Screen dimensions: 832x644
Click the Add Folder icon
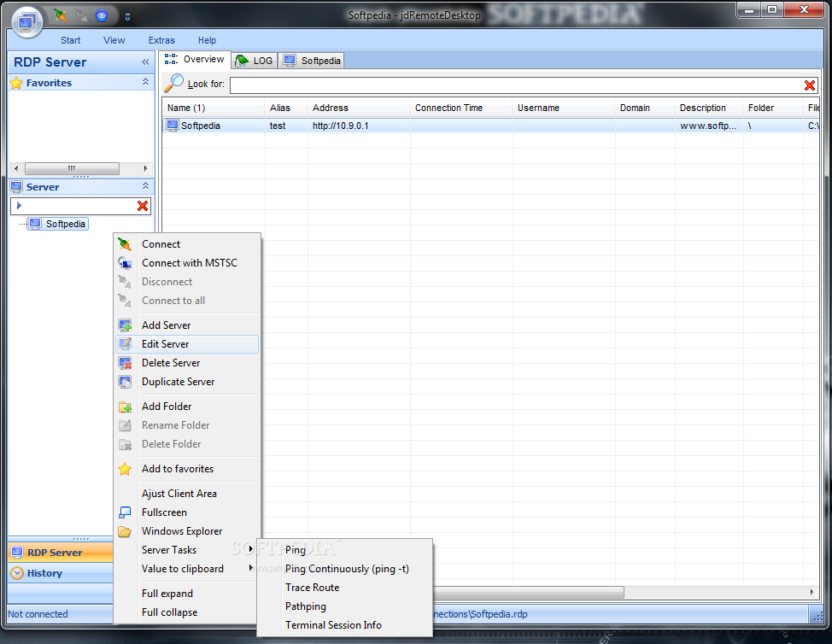point(125,407)
